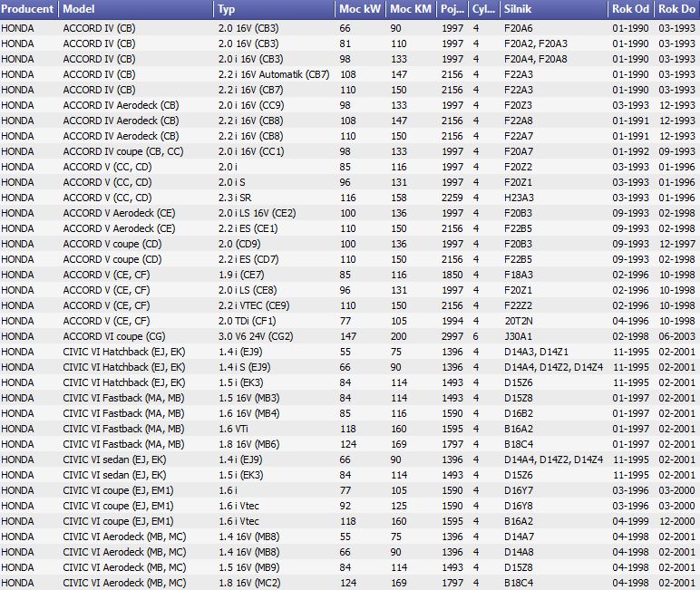Screen dimensions: 700x590
Task: Select the 2.0 i 16V (CC9) type cell
Action: pyautogui.click(x=251, y=105)
